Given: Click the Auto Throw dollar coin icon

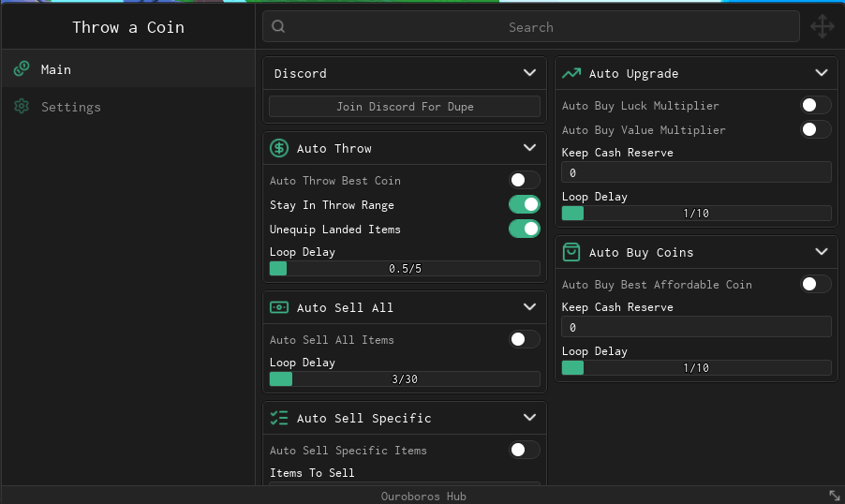Looking at the screenshot, I should tap(279, 148).
